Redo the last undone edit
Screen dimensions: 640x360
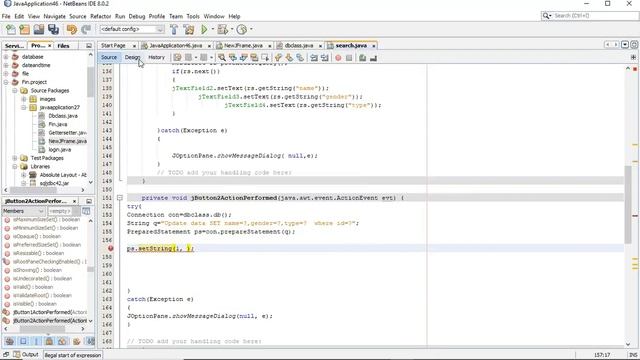(x=86, y=29)
